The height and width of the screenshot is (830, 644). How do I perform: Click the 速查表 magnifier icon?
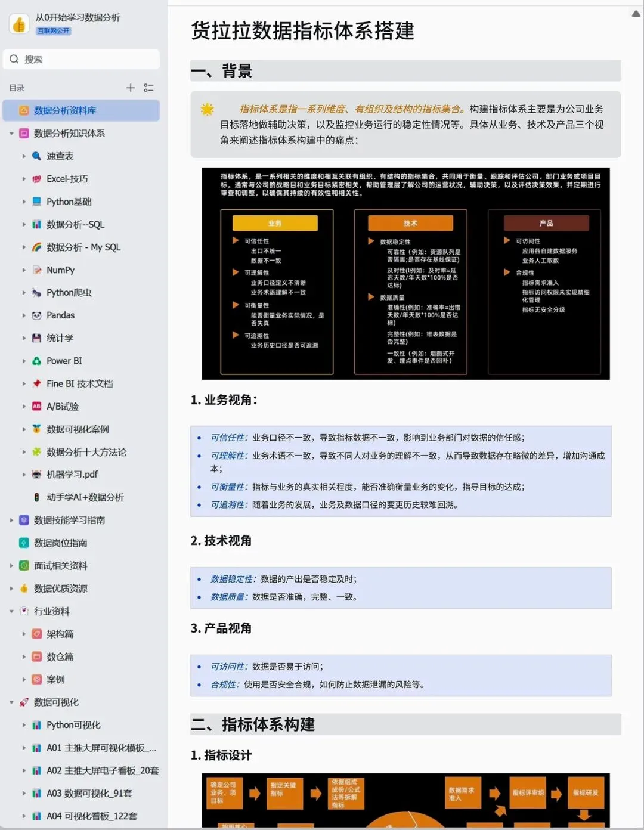click(x=36, y=156)
